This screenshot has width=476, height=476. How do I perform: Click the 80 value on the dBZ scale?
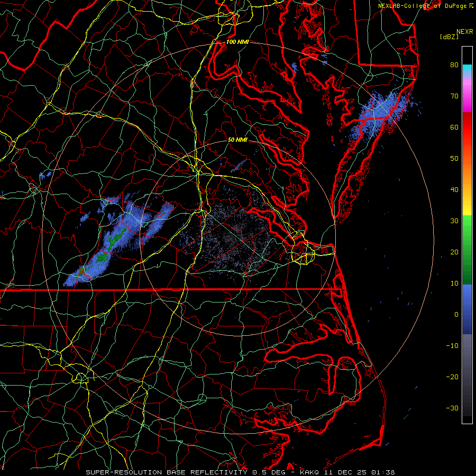point(454,65)
